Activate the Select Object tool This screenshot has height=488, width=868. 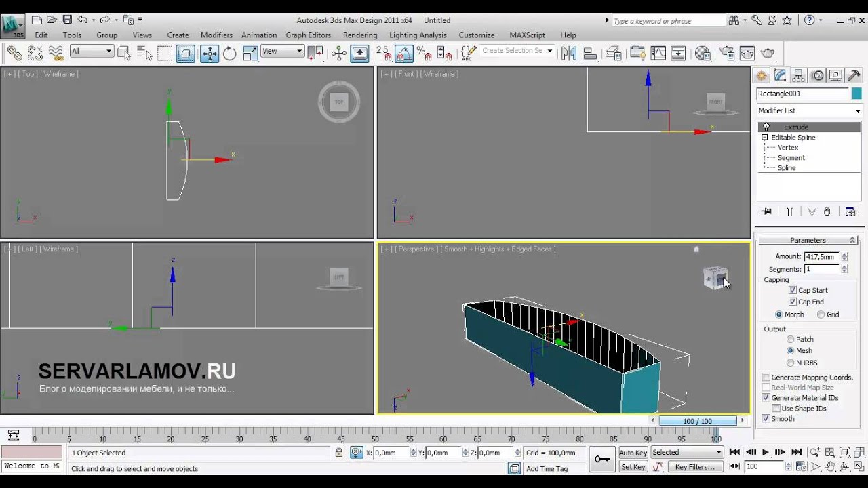124,53
